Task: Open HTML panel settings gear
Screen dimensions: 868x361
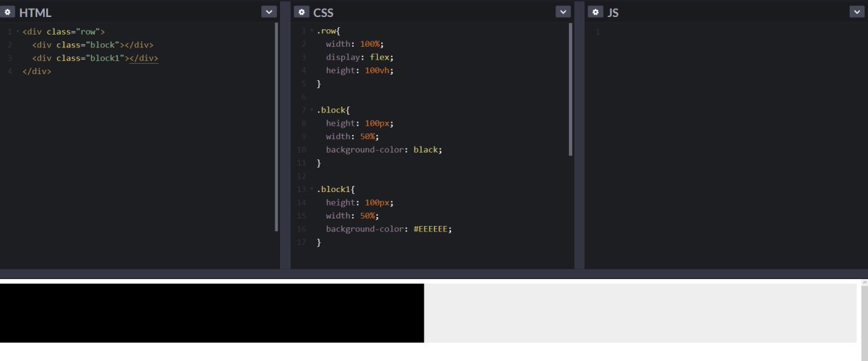Action: [8, 12]
